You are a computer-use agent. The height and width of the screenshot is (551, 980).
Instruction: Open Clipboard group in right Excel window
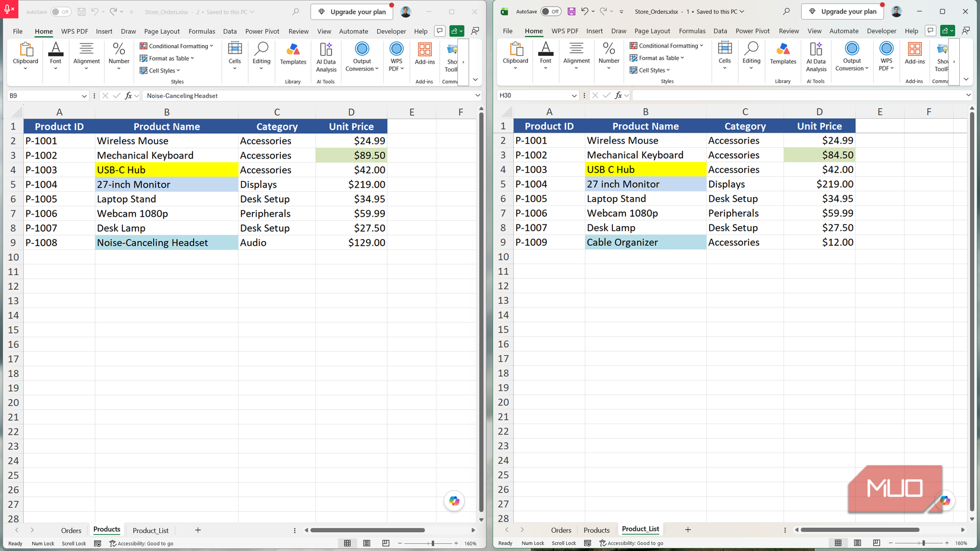coord(515,56)
